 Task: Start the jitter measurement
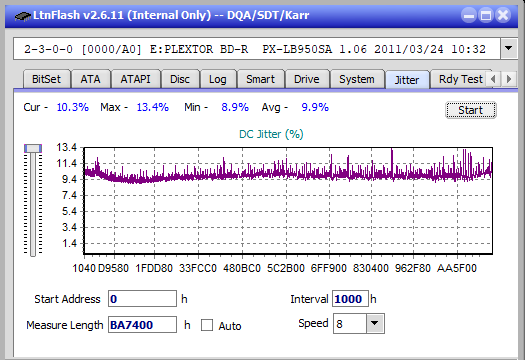click(470, 110)
